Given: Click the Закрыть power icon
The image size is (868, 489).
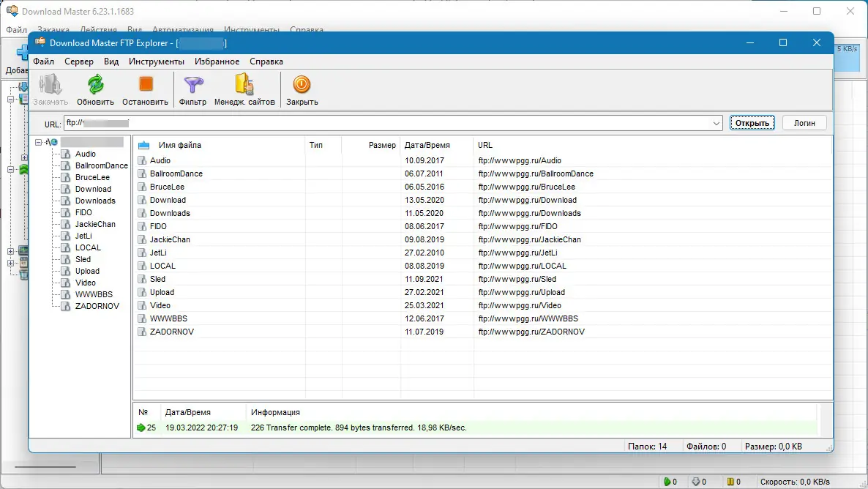Looking at the screenshot, I should point(302,84).
